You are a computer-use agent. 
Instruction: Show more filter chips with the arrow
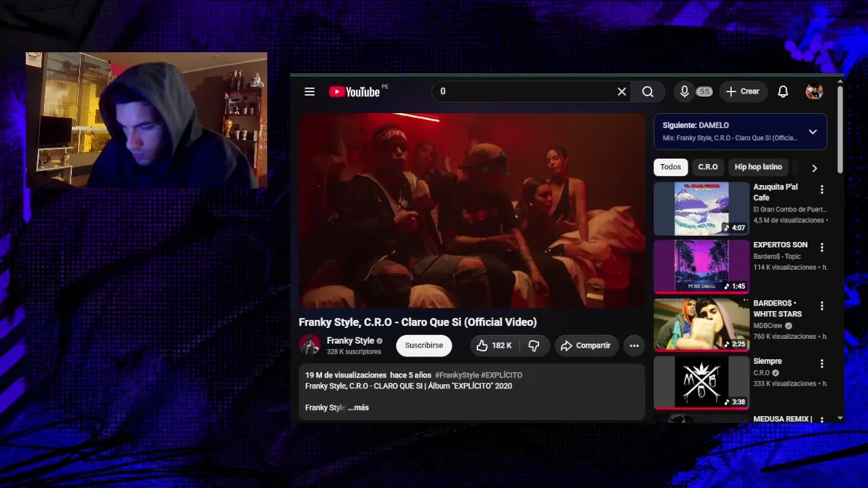tap(814, 167)
